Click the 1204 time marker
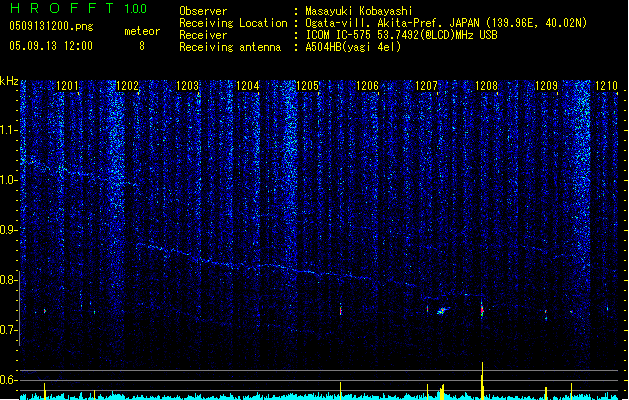 pos(248,85)
